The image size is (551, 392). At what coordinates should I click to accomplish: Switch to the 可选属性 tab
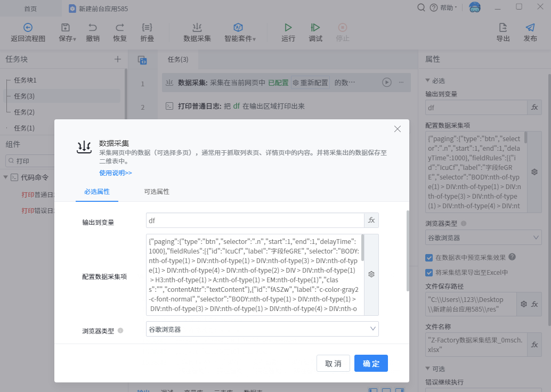pyautogui.click(x=157, y=192)
